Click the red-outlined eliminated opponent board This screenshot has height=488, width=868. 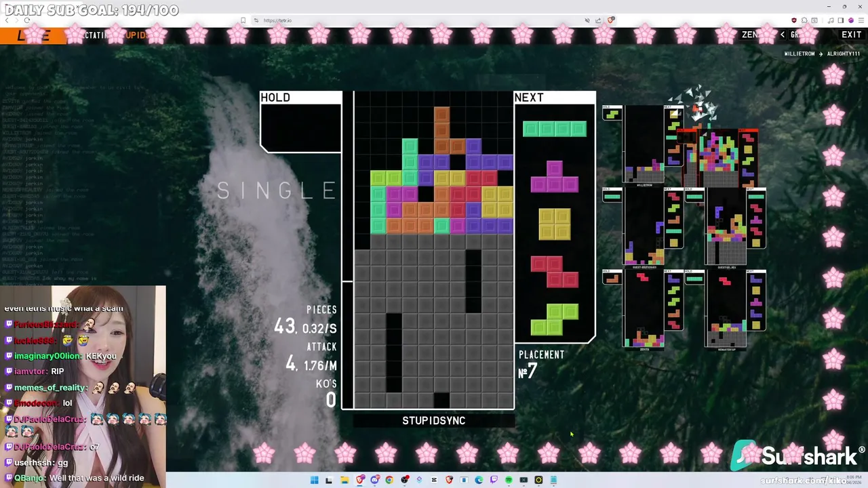pyautogui.click(x=719, y=159)
